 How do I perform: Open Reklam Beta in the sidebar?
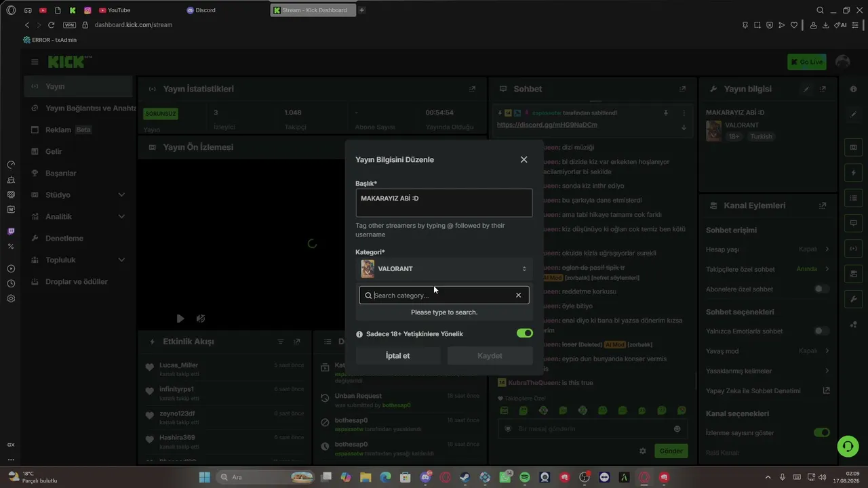(79, 130)
